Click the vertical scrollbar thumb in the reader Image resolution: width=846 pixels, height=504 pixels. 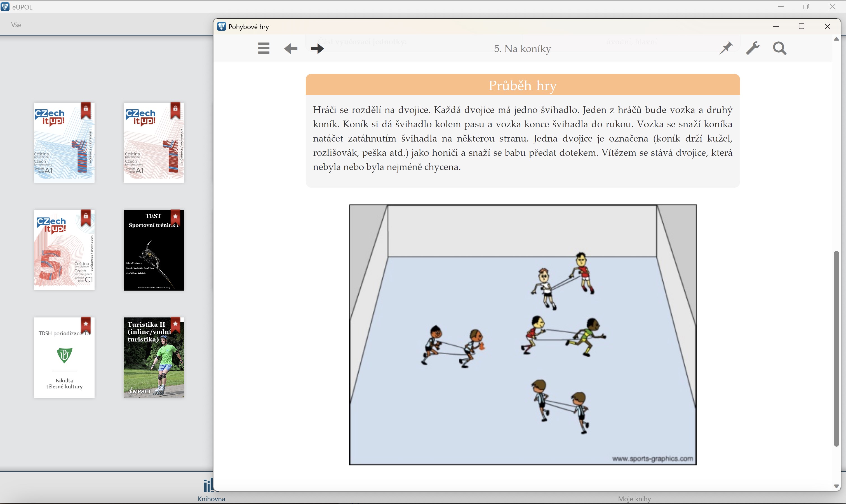coord(836,348)
